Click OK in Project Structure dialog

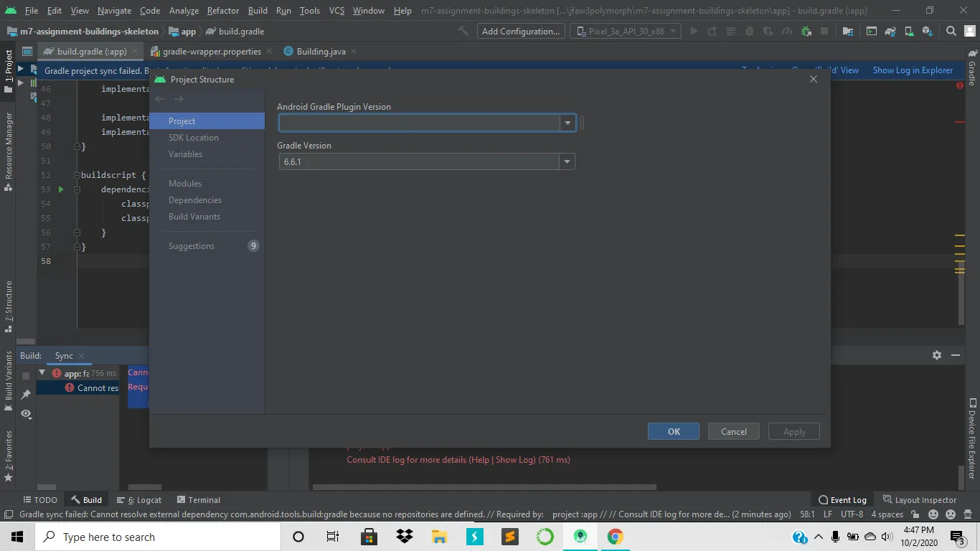pos(674,431)
